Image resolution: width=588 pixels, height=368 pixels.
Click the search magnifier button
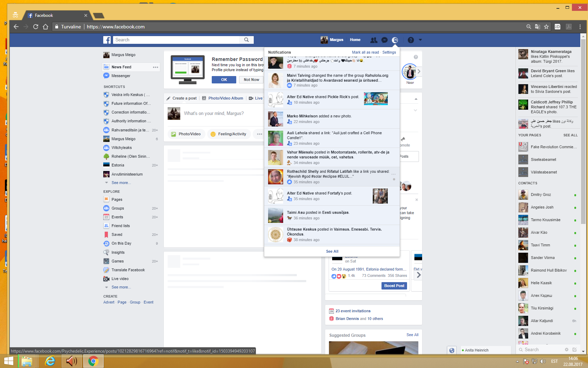[246, 40]
